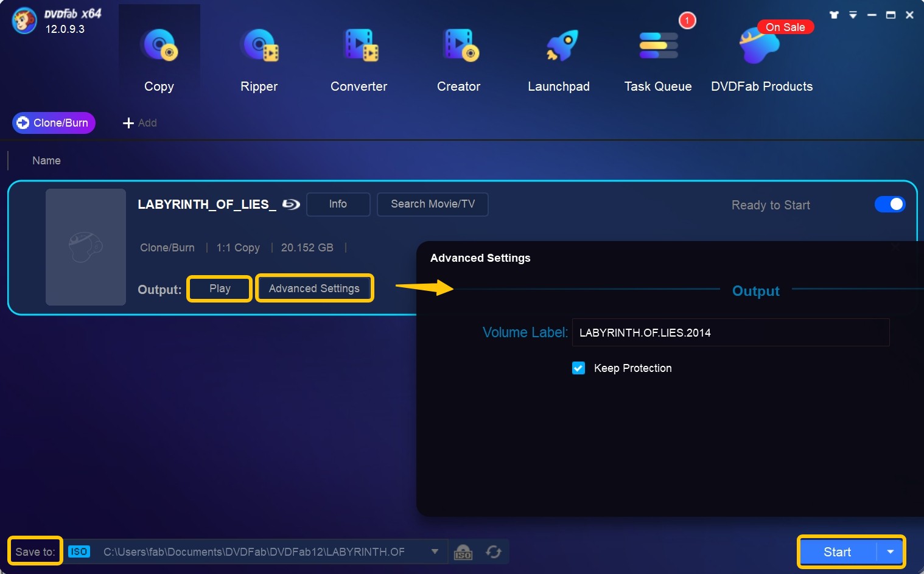This screenshot has width=924, height=574.
Task: Click the DVDFab monkey logo
Action: pyautogui.click(x=24, y=21)
